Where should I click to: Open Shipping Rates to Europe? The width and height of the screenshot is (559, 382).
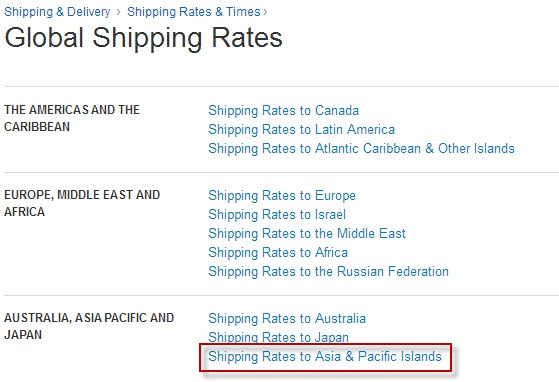pyautogui.click(x=282, y=196)
